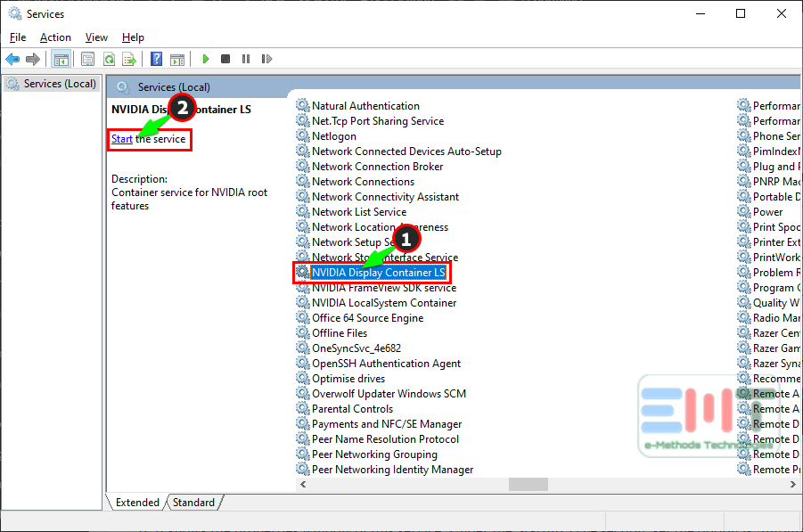Open the View menu
Screen dimensions: 803x532
pos(96,37)
